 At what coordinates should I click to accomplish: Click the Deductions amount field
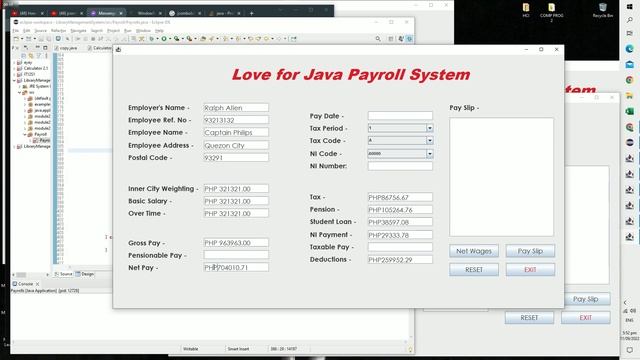tap(400, 260)
